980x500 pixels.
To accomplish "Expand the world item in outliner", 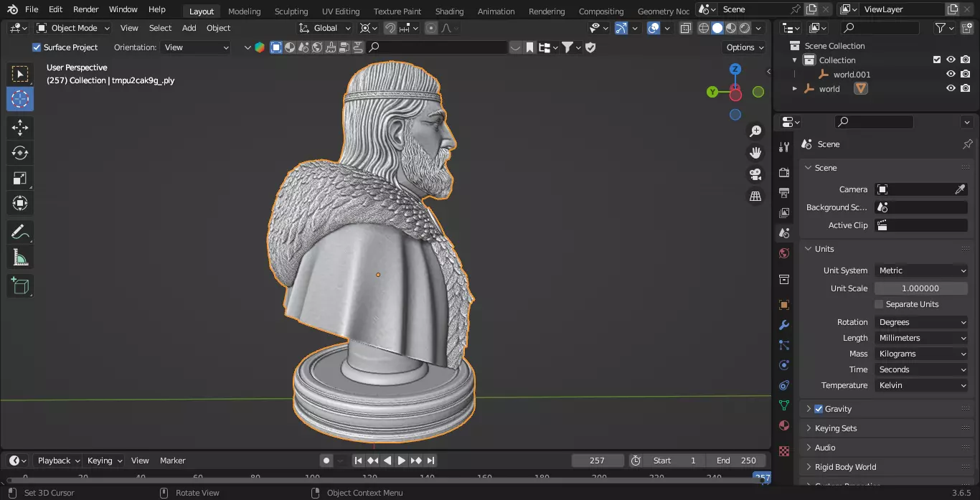I will [794, 89].
